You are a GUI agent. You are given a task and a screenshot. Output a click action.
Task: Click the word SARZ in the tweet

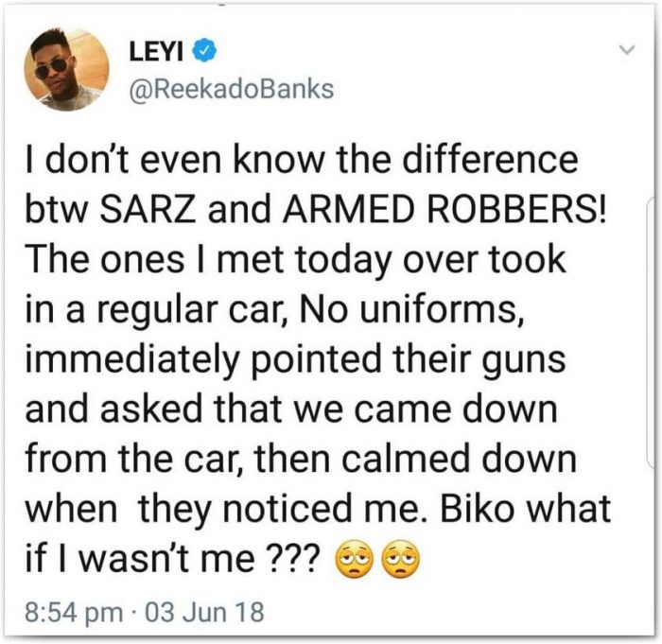click(x=148, y=209)
